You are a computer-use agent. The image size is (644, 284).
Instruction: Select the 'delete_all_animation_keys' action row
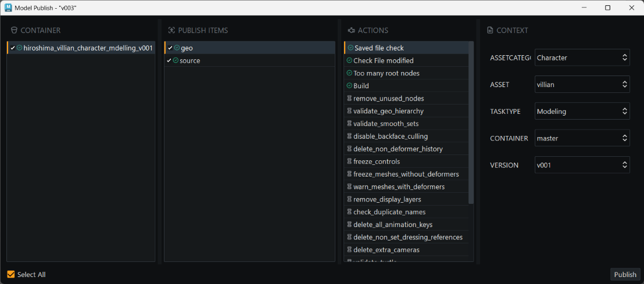tap(406, 225)
